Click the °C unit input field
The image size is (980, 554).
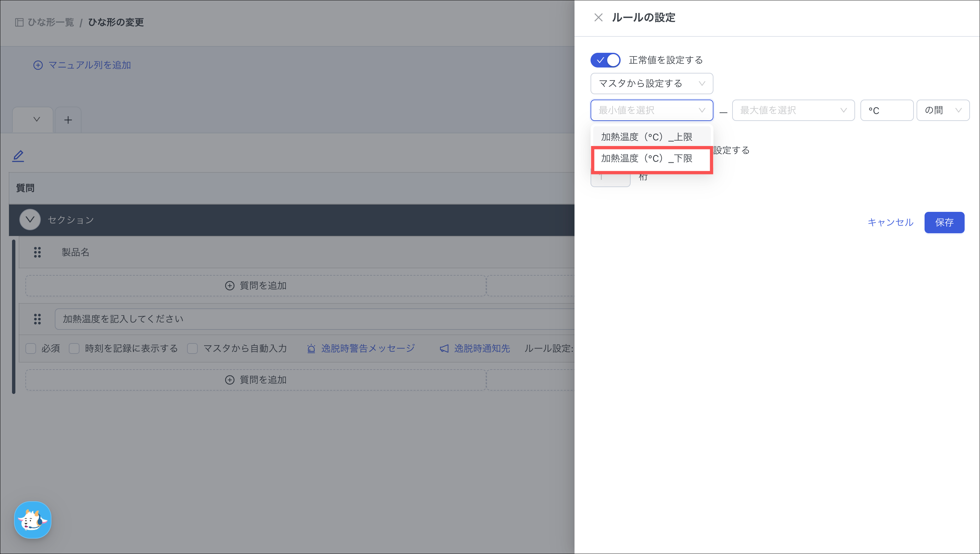pyautogui.click(x=886, y=110)
